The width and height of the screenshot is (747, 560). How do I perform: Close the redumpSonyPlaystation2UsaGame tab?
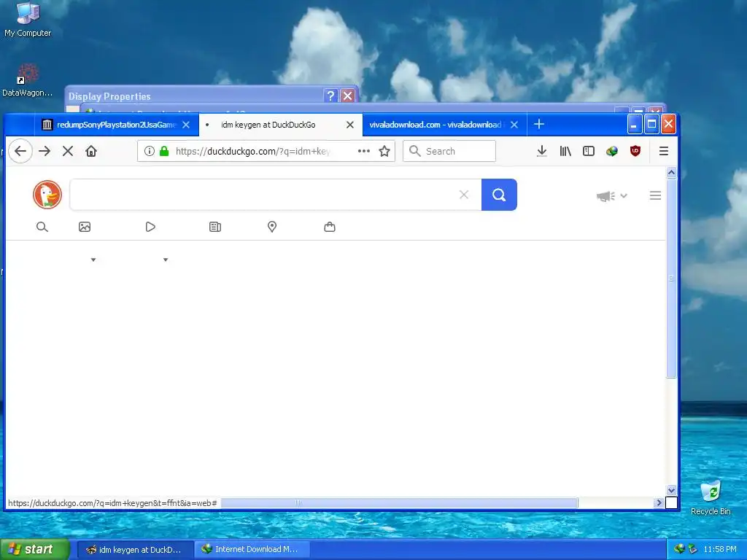(x=186, y=125)
